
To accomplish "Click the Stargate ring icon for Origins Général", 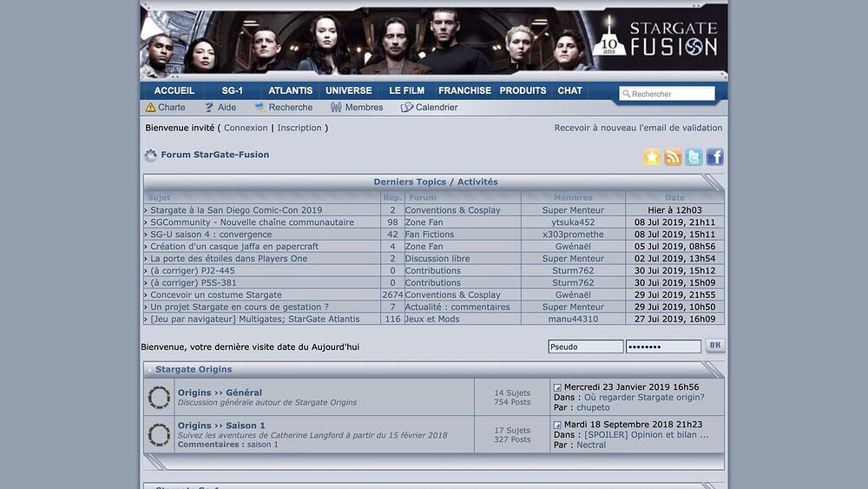I will click(159, 398).
